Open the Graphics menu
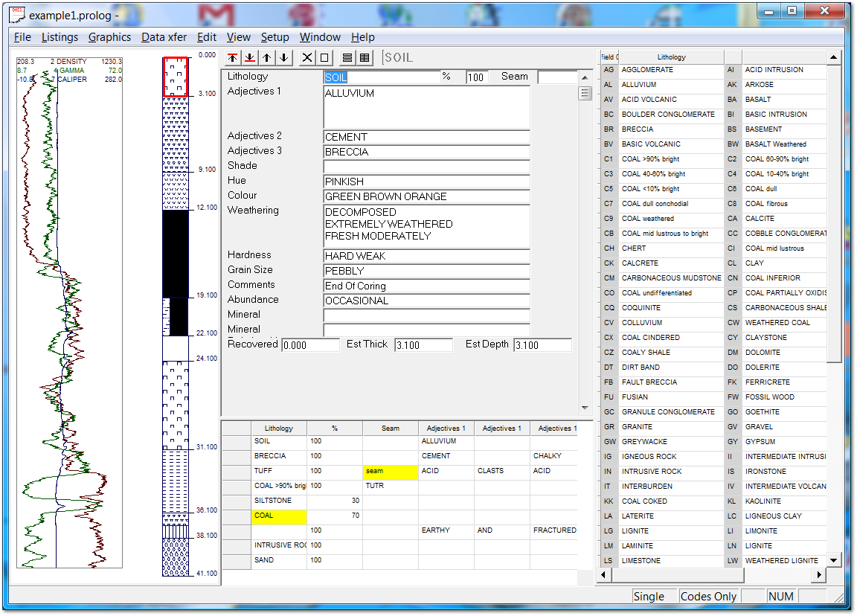The image size is (857, 616). coord(109,37)
